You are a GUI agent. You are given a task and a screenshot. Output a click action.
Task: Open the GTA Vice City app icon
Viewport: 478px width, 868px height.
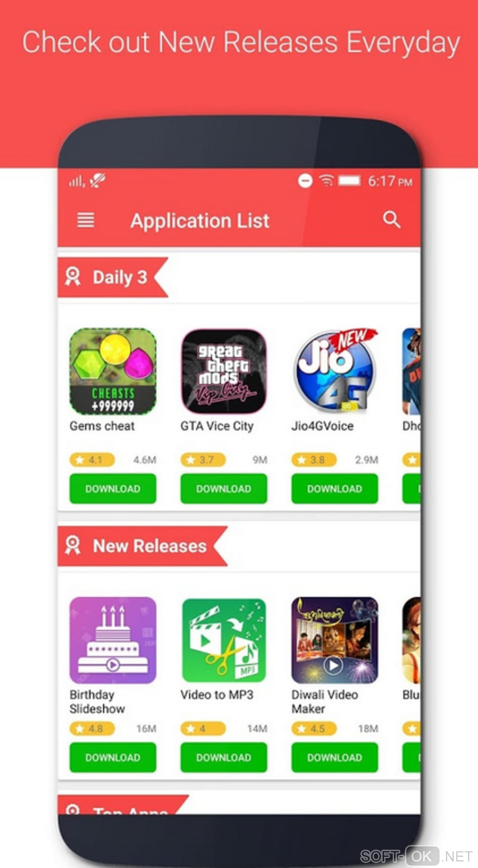point(224,371)
